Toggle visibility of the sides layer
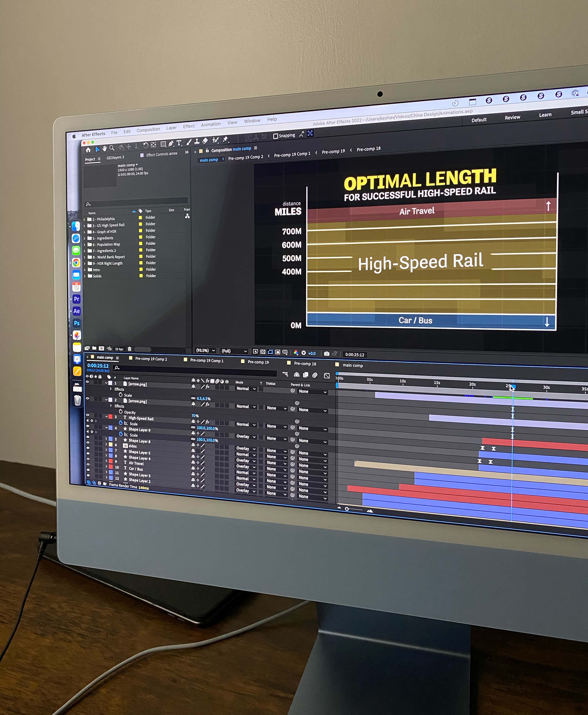This screenshot has height=715, width=588. coord(88,442)
